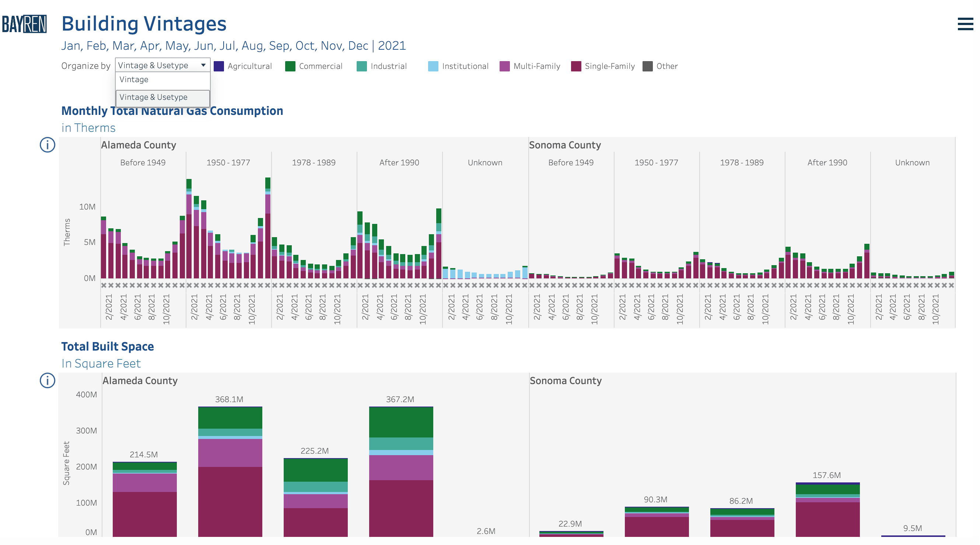This screenshot has width=980, height=545.
Task: Select the Multi-Family legend label
Action: 537,66
